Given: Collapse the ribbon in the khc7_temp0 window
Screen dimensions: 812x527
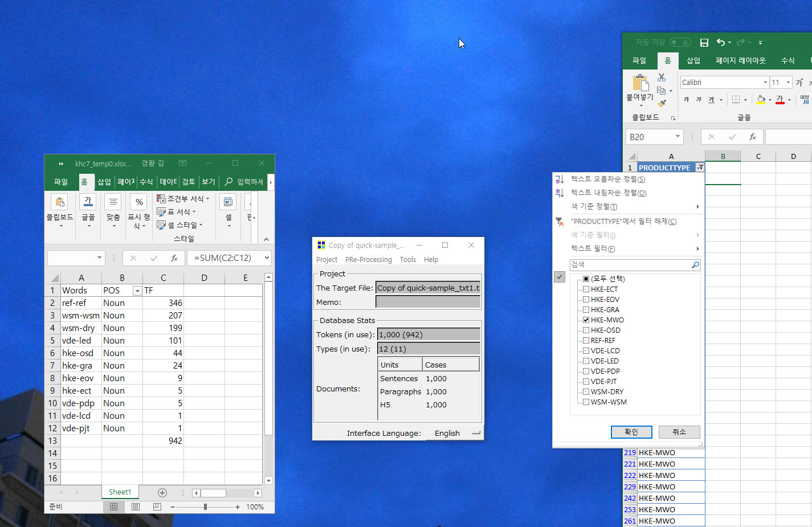Looking at the screenshot, I should pos(266,239).
